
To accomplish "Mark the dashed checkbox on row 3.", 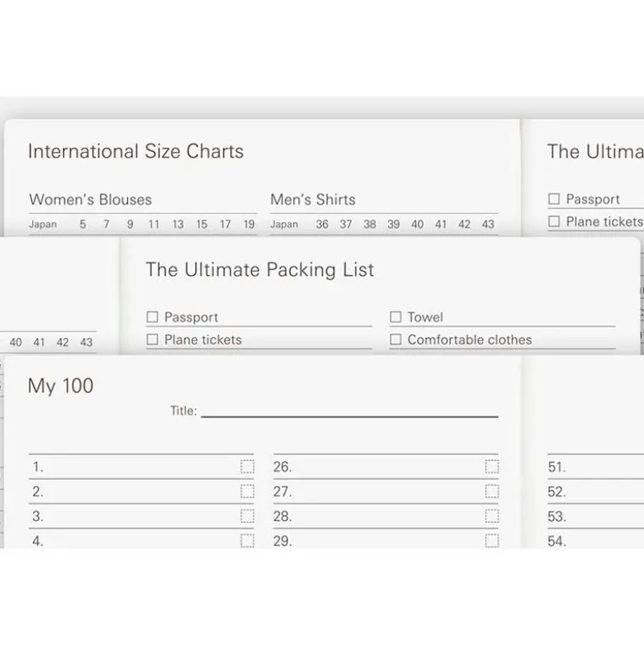I will click(247, 516).
